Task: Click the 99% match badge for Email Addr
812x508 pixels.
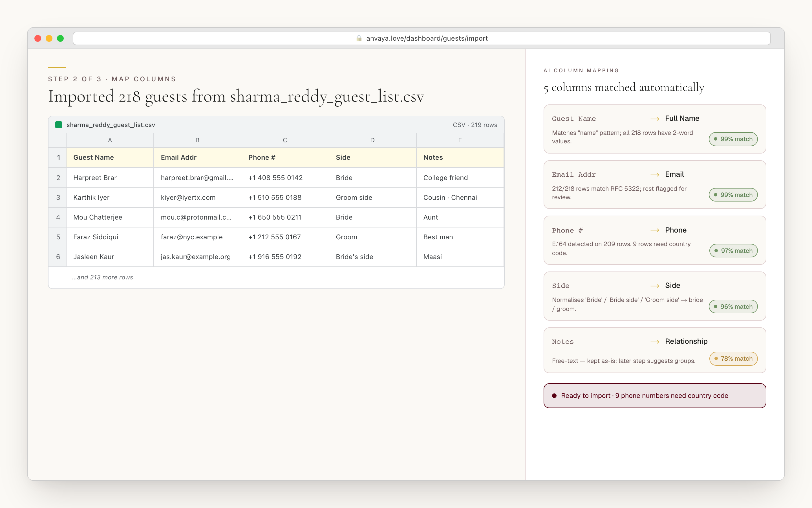Action: pyautogui.click(x=733, y=195)
